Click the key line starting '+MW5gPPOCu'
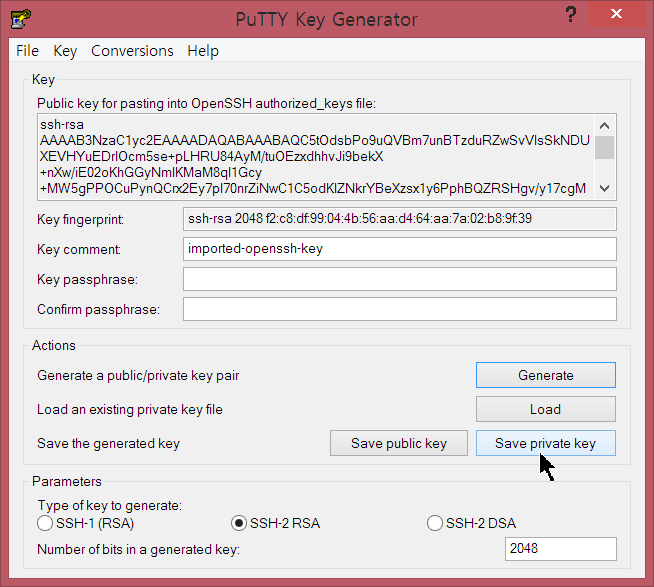The height and width of the screenshot is (587, 654). [313, 189]
